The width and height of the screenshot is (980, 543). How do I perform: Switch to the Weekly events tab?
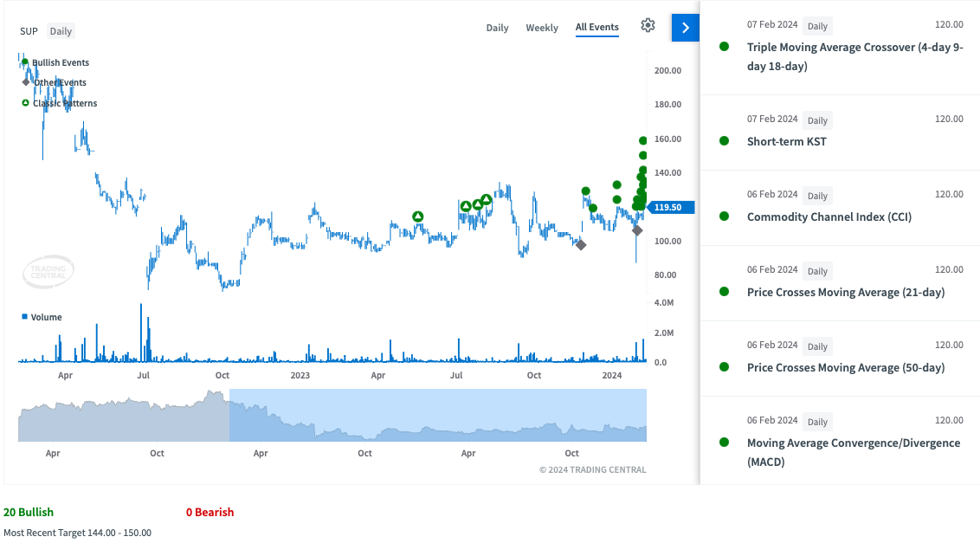(x=542, y=28)
